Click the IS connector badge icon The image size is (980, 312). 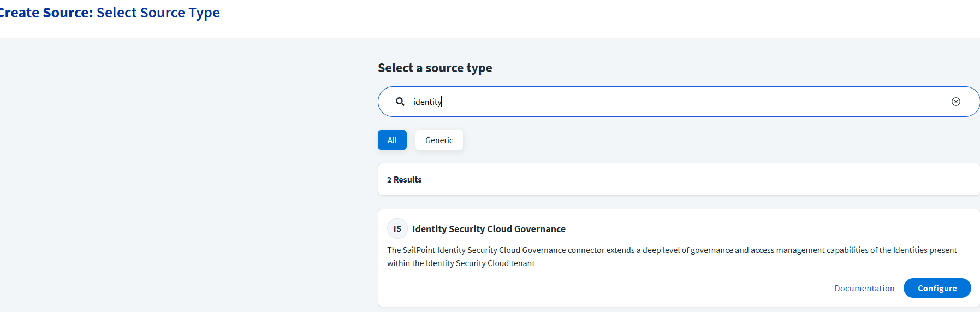pos(397,228)
